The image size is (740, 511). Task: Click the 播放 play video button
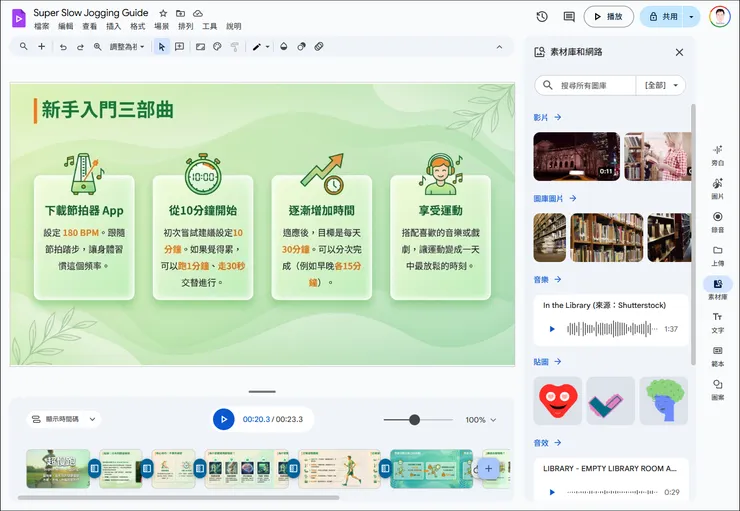click(x=608, y=17)
